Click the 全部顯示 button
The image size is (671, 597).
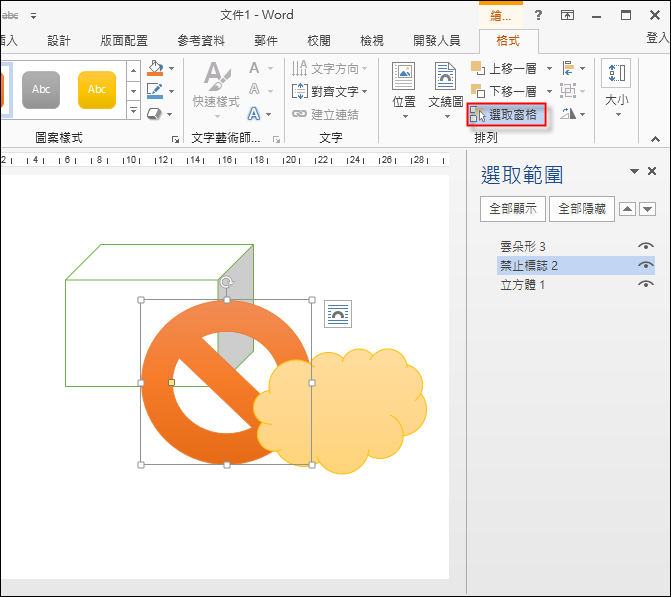click(513, 209)
